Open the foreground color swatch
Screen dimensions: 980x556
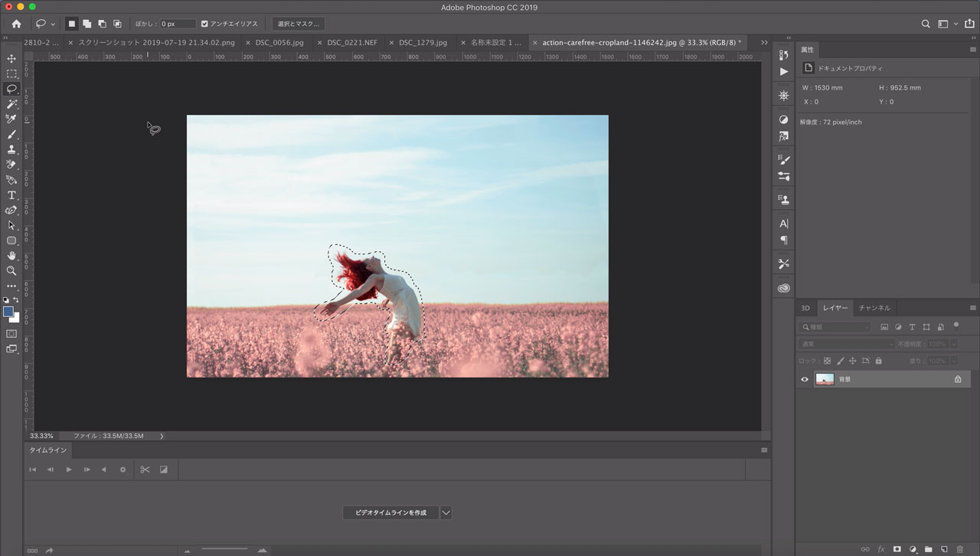8,312
